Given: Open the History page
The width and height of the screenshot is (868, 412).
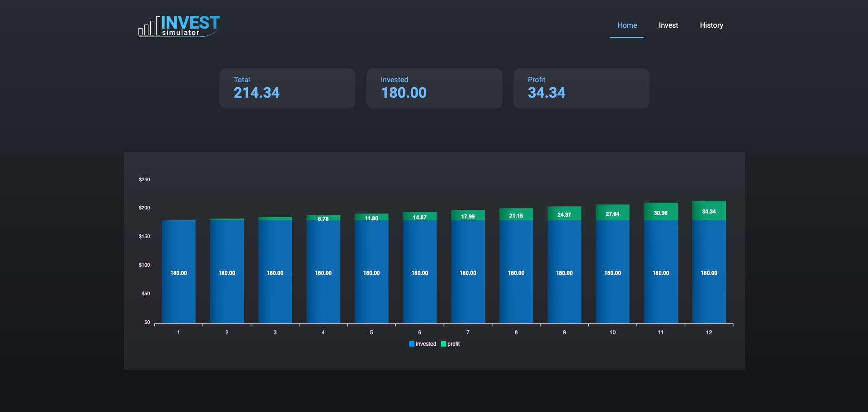Looking at the screenshot, I should (x=711, y=25).
